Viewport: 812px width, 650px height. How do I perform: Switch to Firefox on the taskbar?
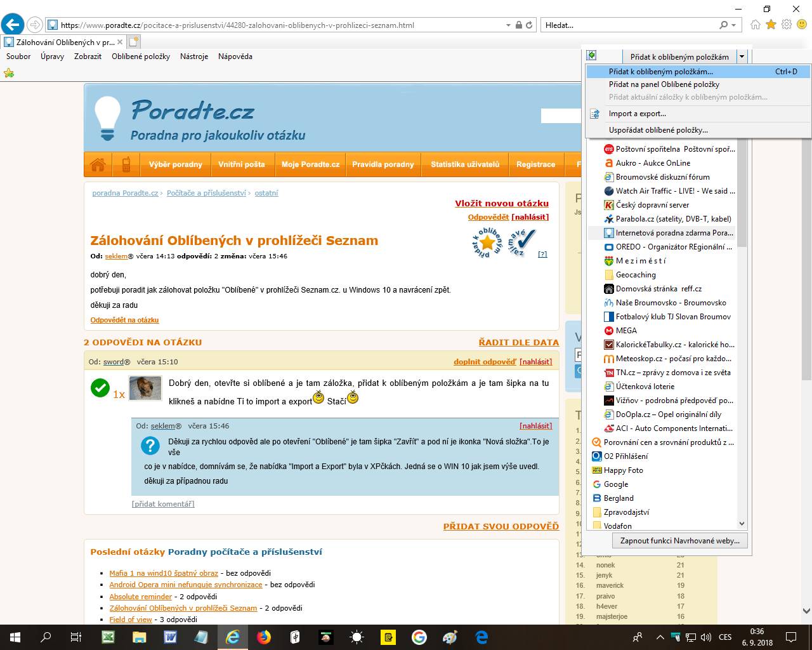click(x=263, y=637)
